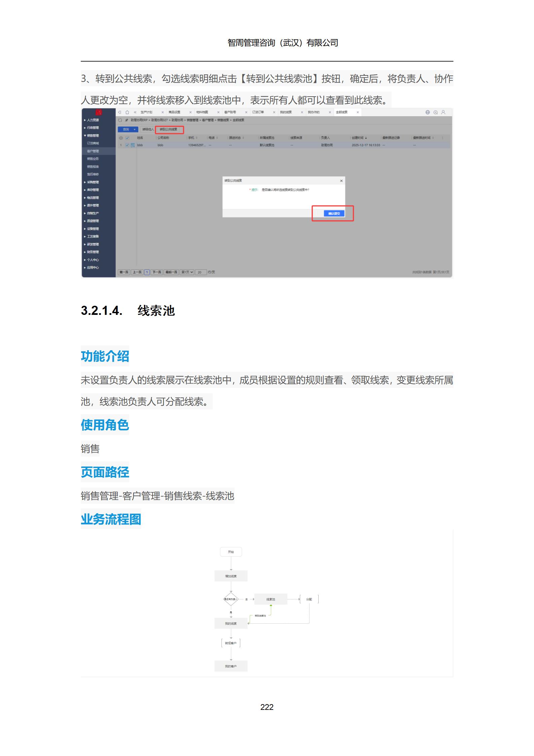Click the rows-per-page field showing 20
Image resolution: width=534 pixels, height=756 pixels.
201,272
